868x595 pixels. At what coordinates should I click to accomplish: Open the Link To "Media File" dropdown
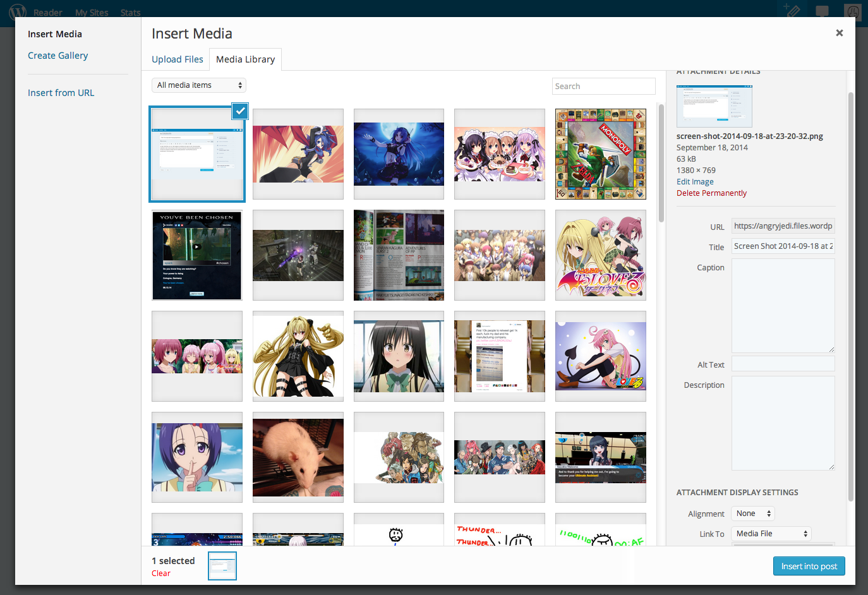pos(771,533)
